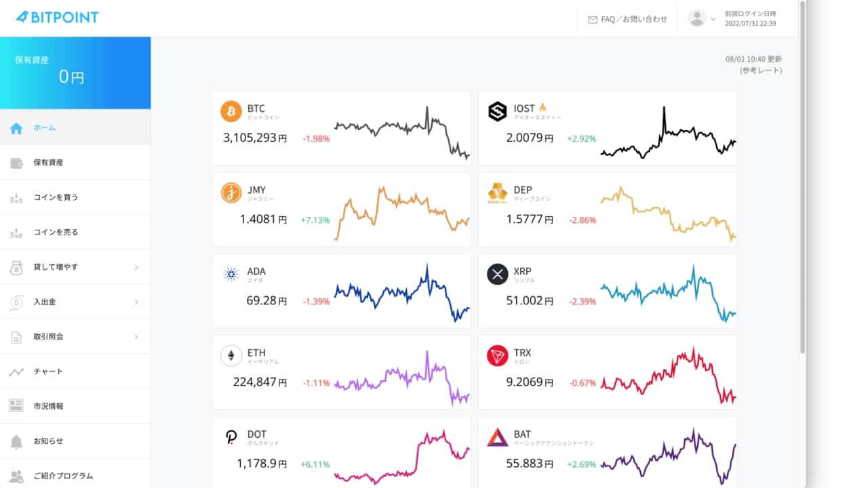
Task: Click the Bitcoin BTC coin icon
Action: pyautogui.click(x=231, y=111)
